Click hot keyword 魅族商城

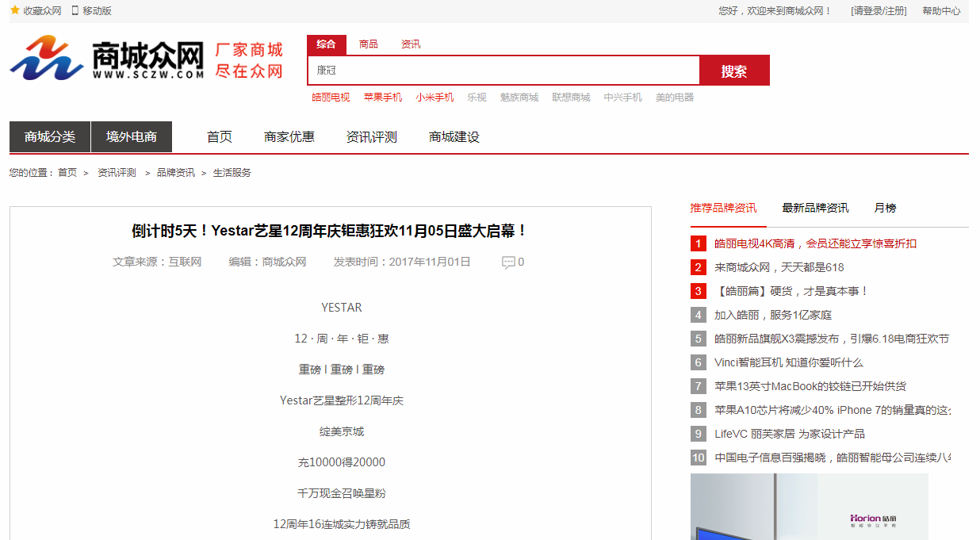(x=519, y=98)
